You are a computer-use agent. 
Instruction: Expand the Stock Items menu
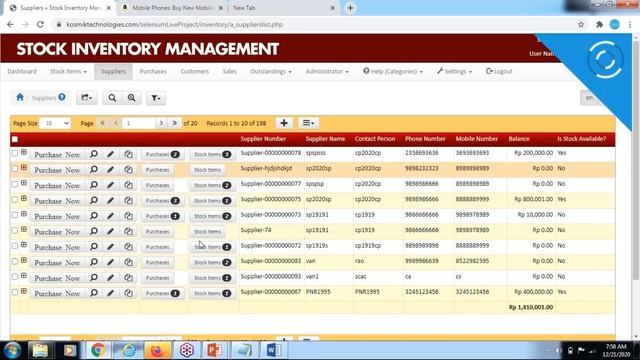click(x=69, y=71)
